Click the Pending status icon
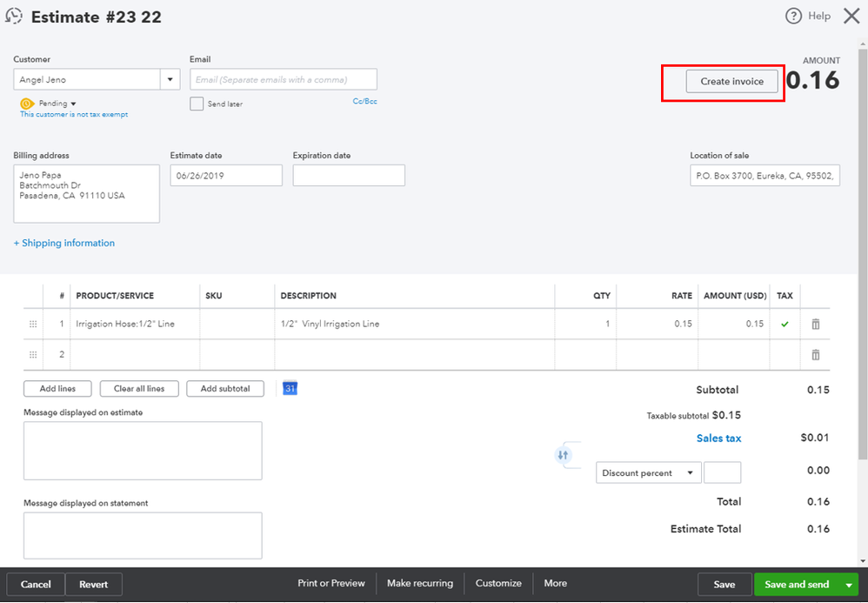 coord(27,104)
